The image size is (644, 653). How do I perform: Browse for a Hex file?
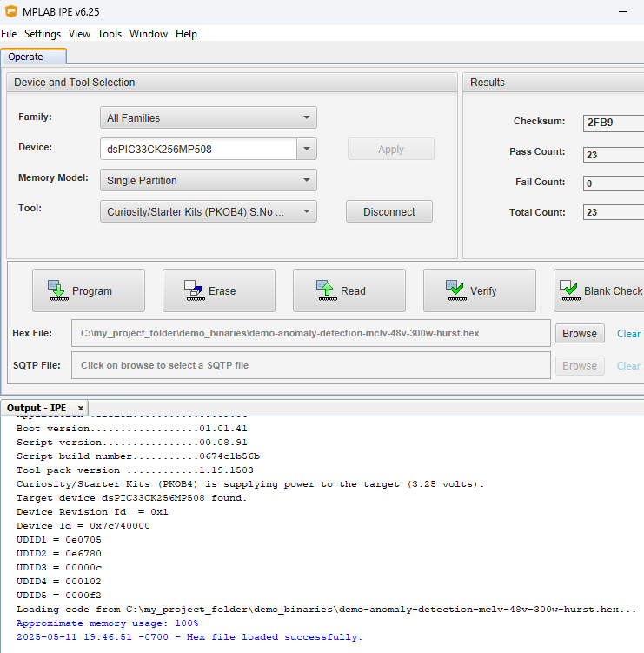pyautogui.click(x=580, y=333)
